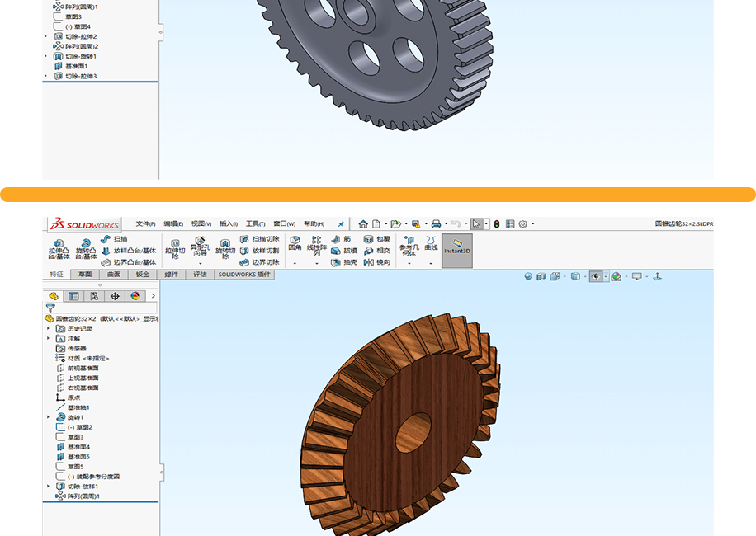The height and width of the screenshot is (536, 756).
Task: Expand the 历史记录 tree node
Action: (48, 328)
